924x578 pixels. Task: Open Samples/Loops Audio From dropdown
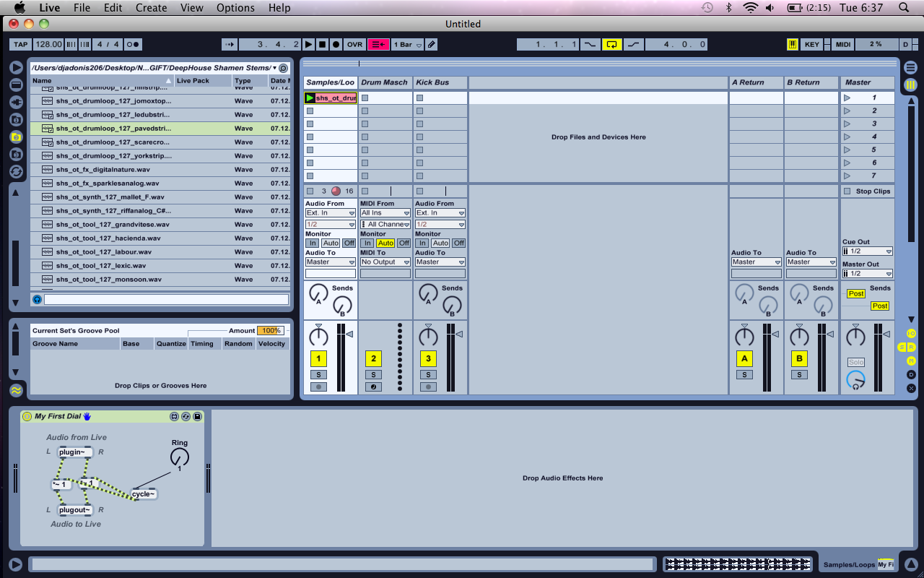(x=331, y=213)
